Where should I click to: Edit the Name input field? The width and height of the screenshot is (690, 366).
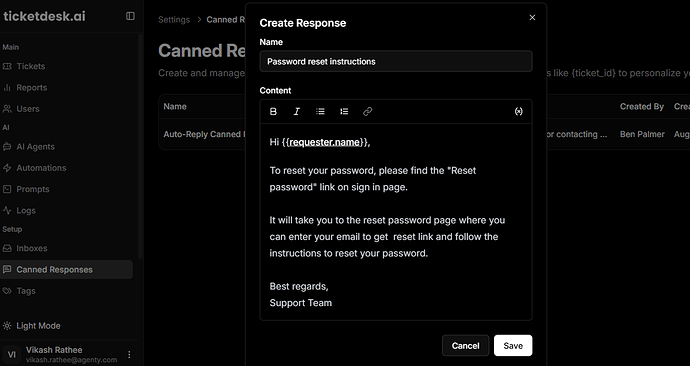point(396,62)
